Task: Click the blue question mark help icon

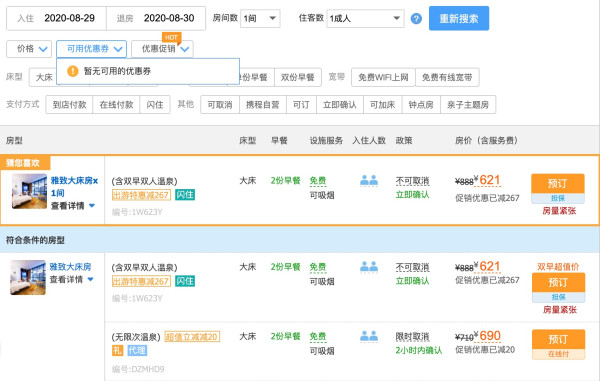Action: point(416,19)
